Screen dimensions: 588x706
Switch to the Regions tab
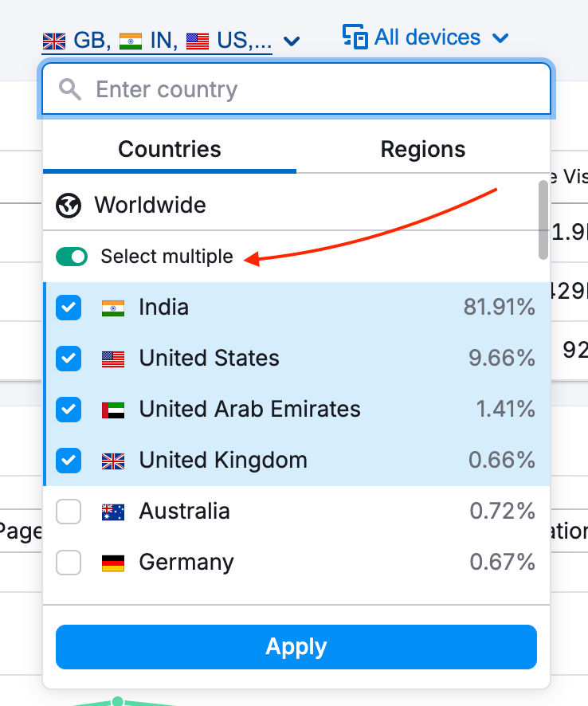click(x=423, y=149)
